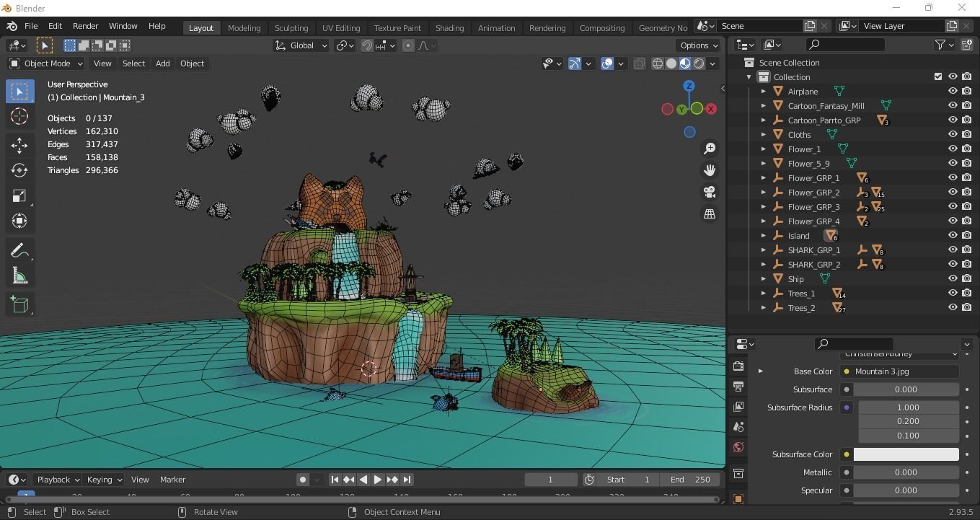Disable Ship in renders camera icon
This screenshot has width=980, height=520.
pos(967,278)
